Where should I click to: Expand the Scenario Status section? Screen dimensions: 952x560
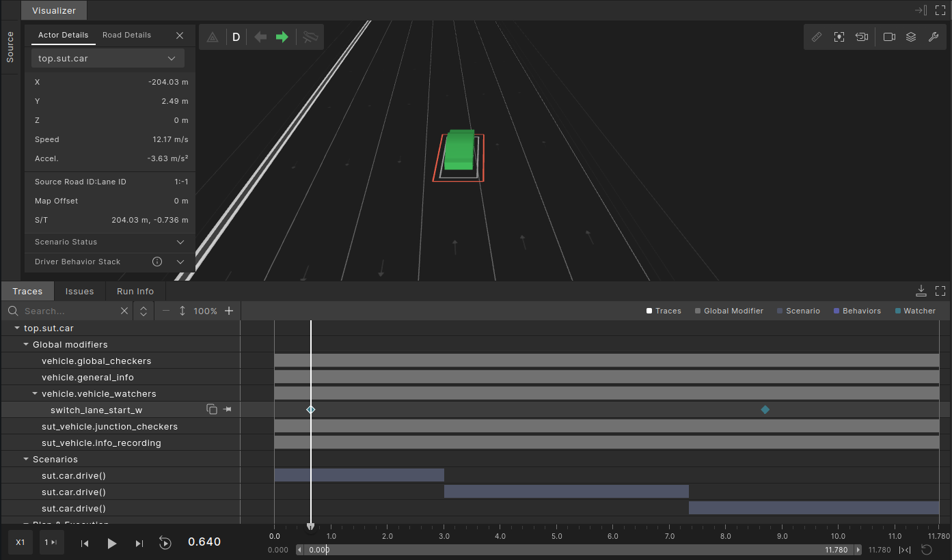click(x=109, y=242)
